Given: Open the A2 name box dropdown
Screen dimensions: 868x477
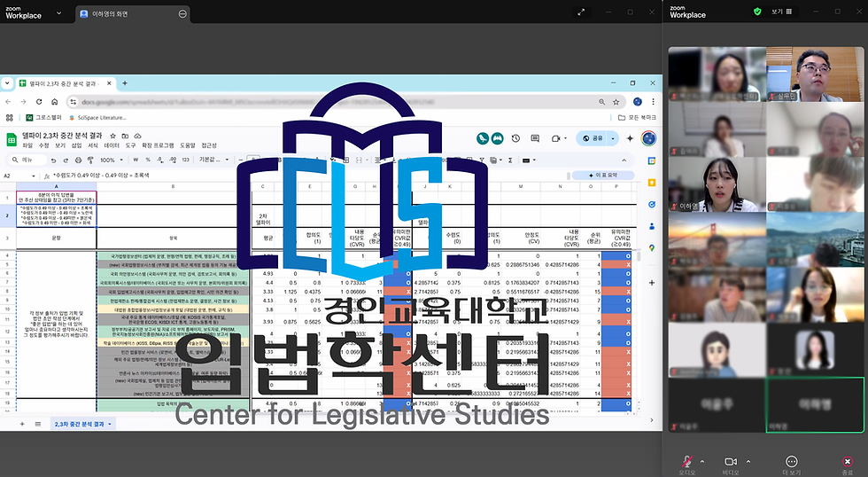Looking at the screenshot, I should [34, 176].
